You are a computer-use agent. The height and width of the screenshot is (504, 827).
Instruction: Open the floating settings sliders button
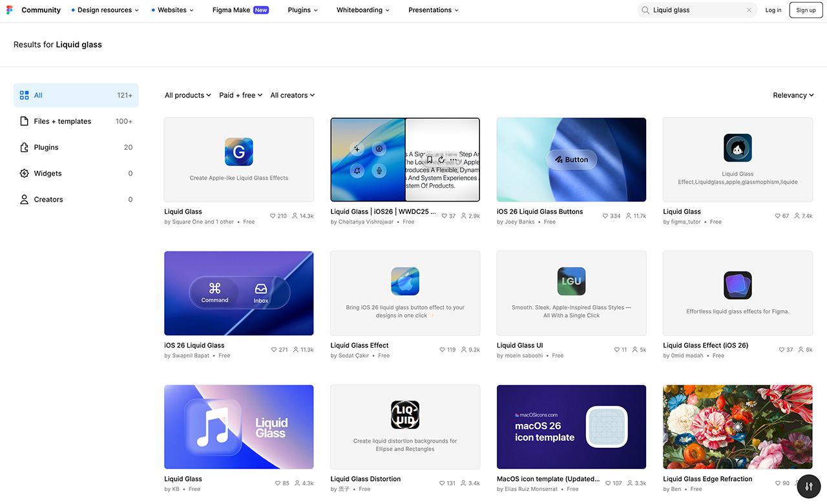tap(809, 487)
